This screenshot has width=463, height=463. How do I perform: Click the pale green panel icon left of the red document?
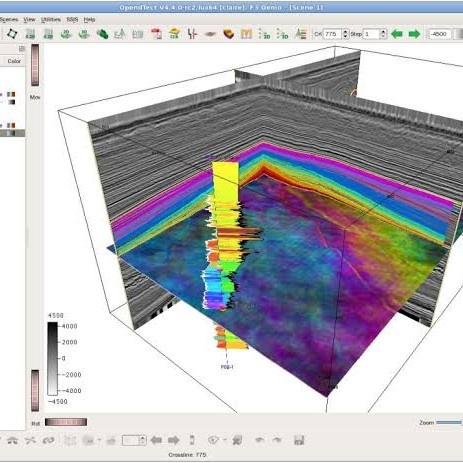tap(138, 34)
